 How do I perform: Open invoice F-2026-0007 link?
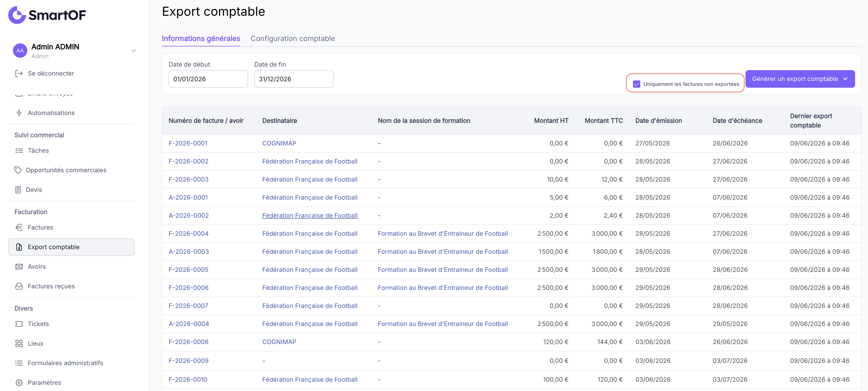pyautogui.click(x=188, y=306)
